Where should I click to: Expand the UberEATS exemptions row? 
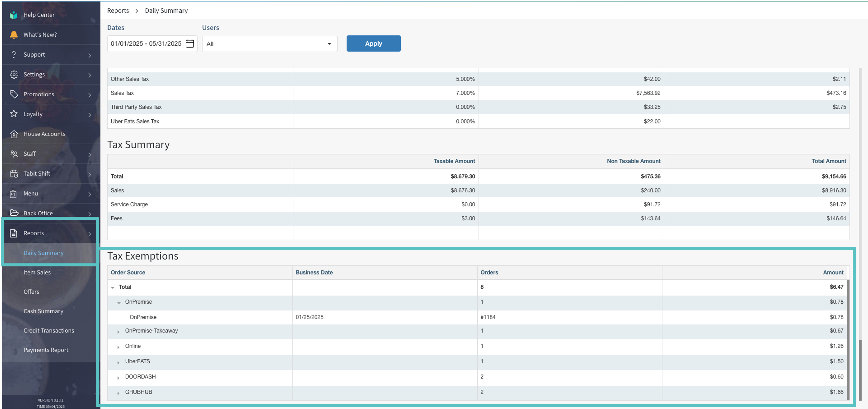(118, 362)
